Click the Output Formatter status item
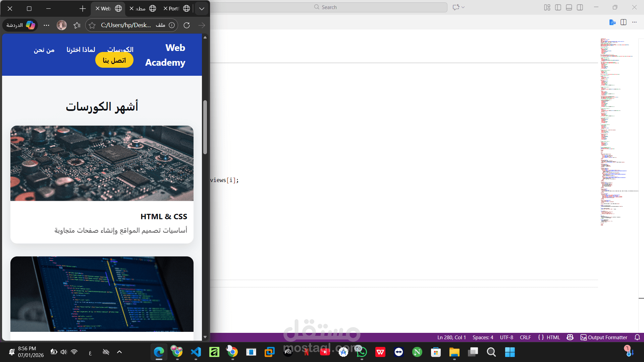Image resolution: width=644 pixels, height=362 pixels. (604, 337)
